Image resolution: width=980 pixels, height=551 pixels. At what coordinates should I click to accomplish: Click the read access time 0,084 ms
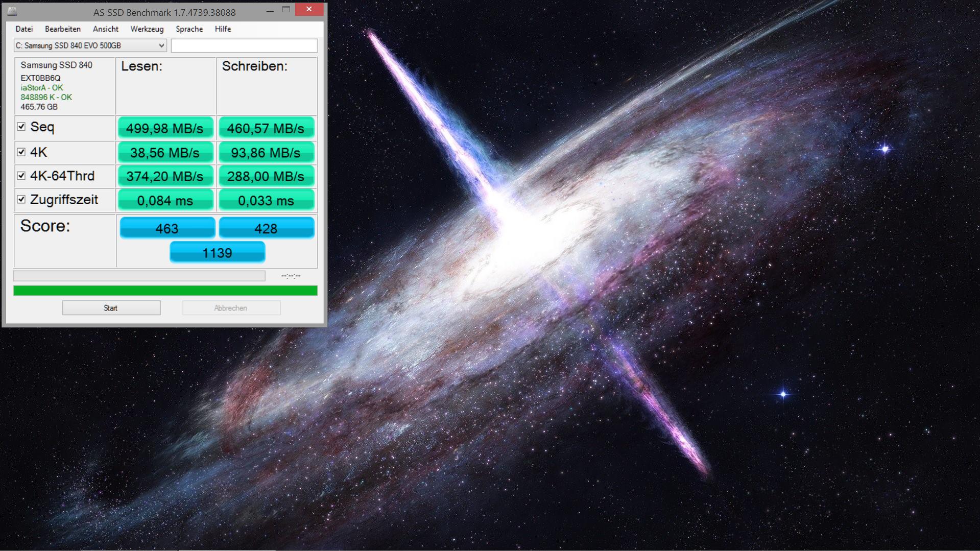165,200
